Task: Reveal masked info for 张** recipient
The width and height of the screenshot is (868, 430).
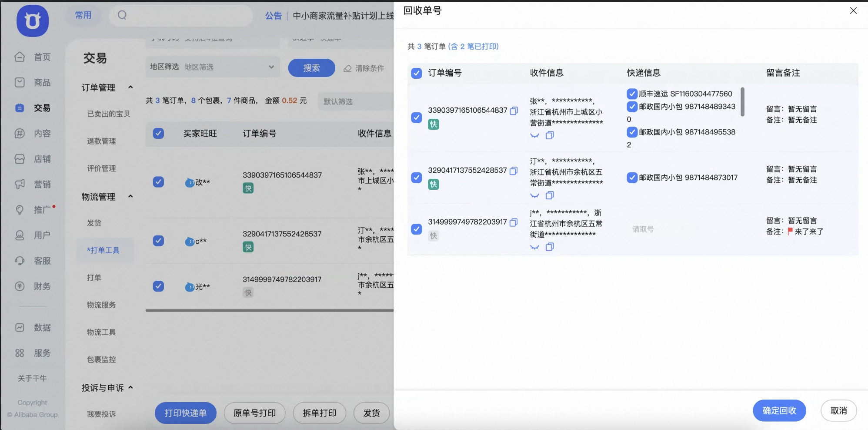Action: [x=535, y=136]
